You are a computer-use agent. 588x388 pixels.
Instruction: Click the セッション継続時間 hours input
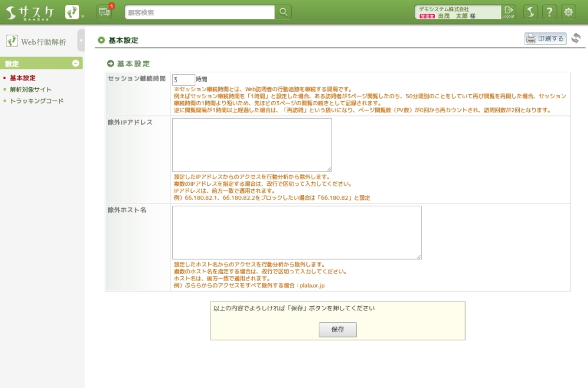[183, 79]
